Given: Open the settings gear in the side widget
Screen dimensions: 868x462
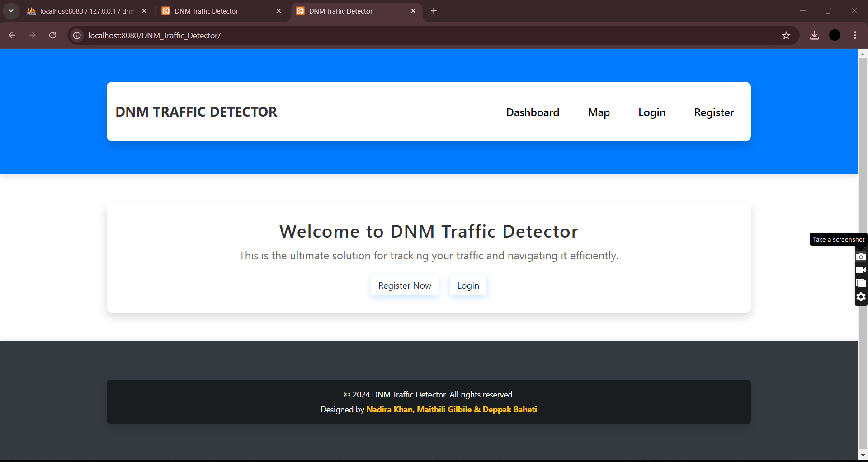Looking at the screenshot, I should [x=861, y=297].
